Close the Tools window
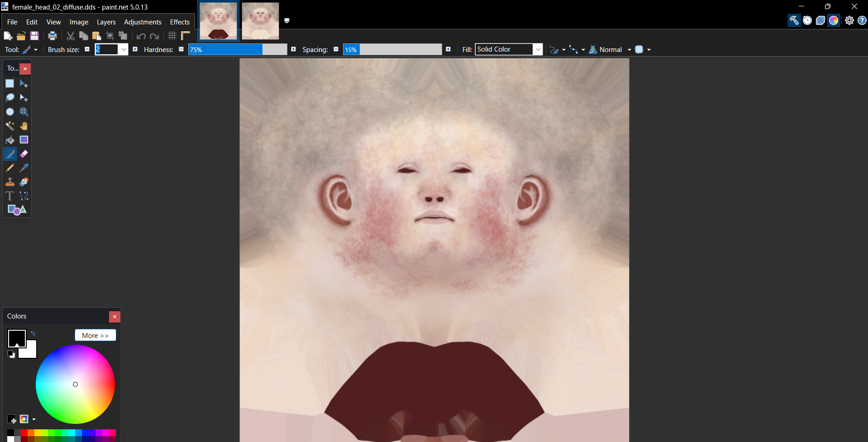This screenshot has height=442, width=868. 25,69
